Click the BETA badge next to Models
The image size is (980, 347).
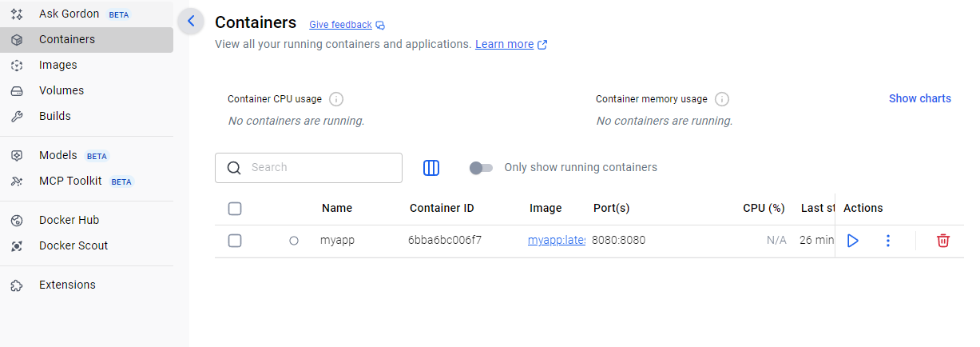(97, 156)
